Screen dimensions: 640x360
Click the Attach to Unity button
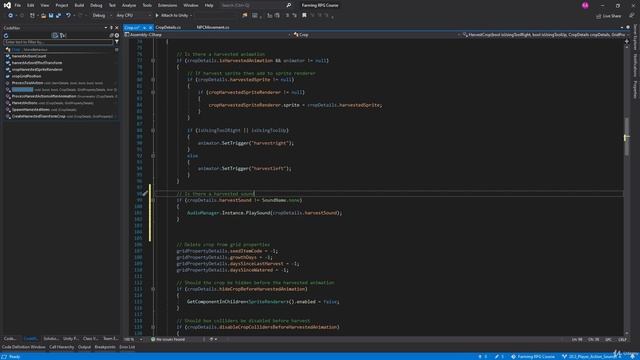pyautogui.click(x=171, y=16)
